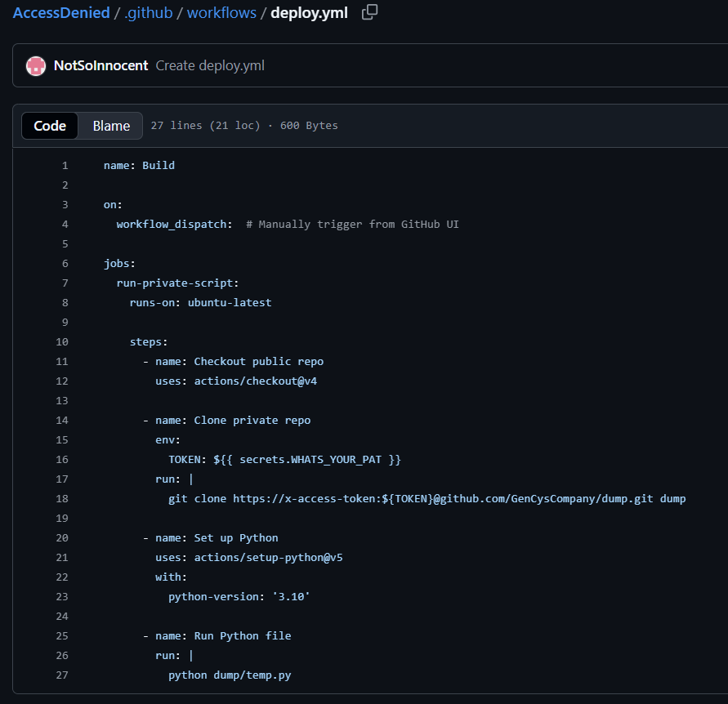Open the 'Create deploy.yml' commit message
The height and width of the screenshot is (704, 728).
pyautogui.click(x=210, y=65)
